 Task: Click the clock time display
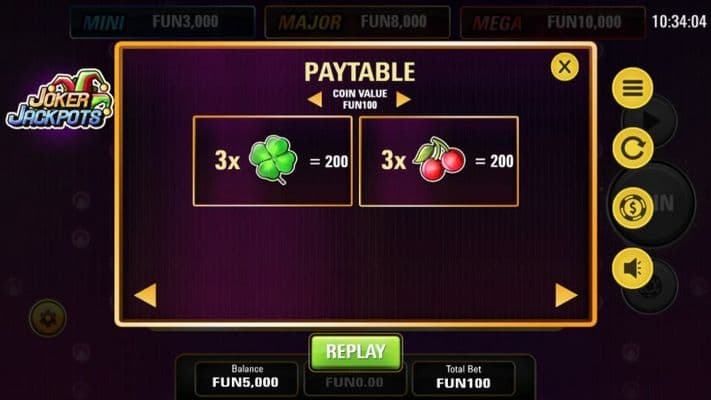679,21
